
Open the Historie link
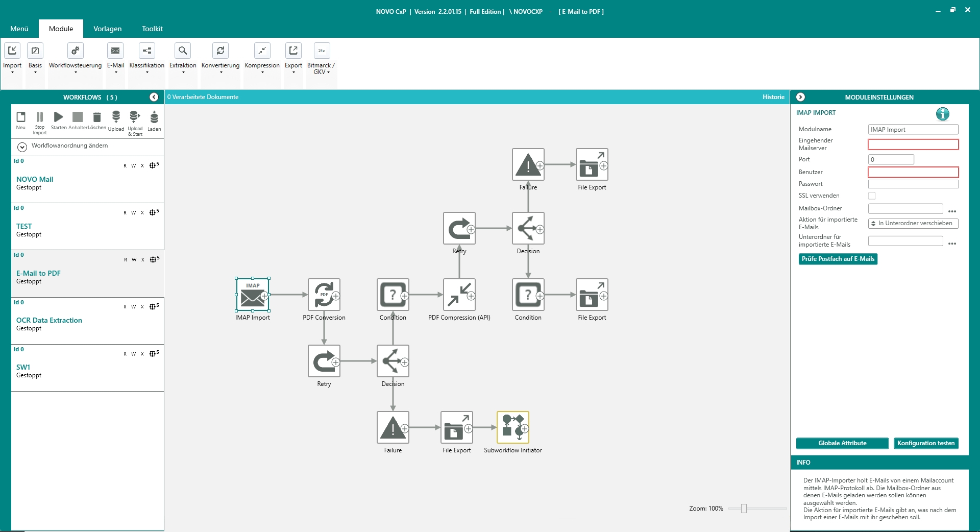click(773, 97)
